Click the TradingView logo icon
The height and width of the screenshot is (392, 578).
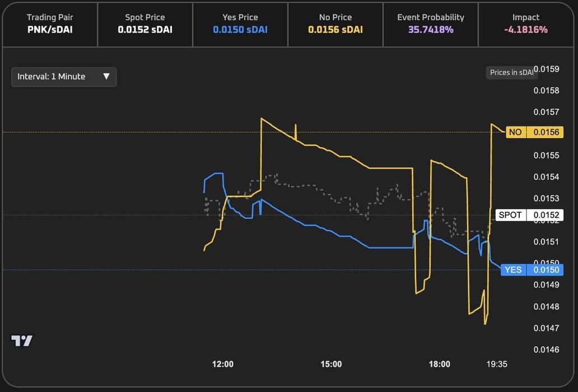pyautogui.click(x=22, y=340)
